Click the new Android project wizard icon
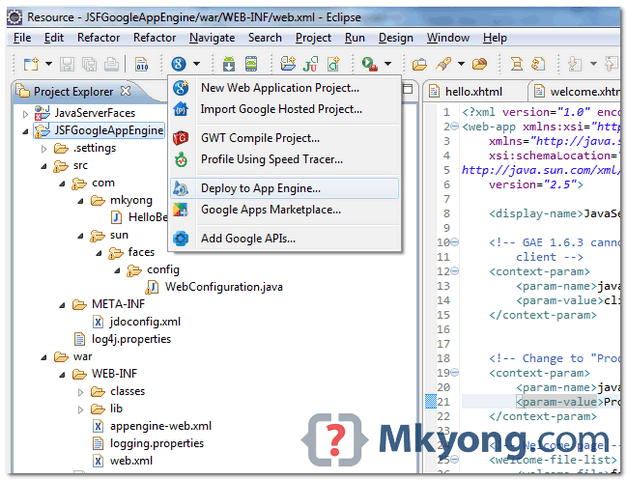The height and width of the screenshot is (480, 627). (x=288, y=64)
